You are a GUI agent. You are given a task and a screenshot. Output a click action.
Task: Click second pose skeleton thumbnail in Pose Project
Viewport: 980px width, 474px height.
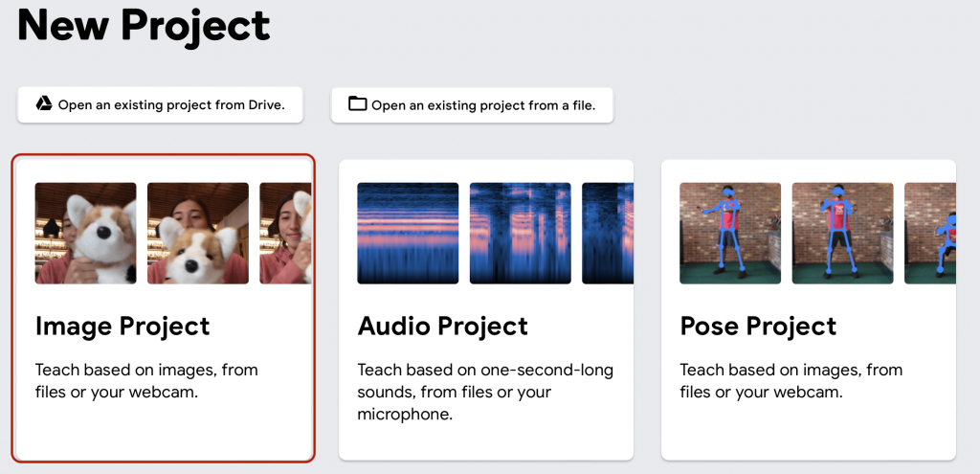(x=843, y=234)
